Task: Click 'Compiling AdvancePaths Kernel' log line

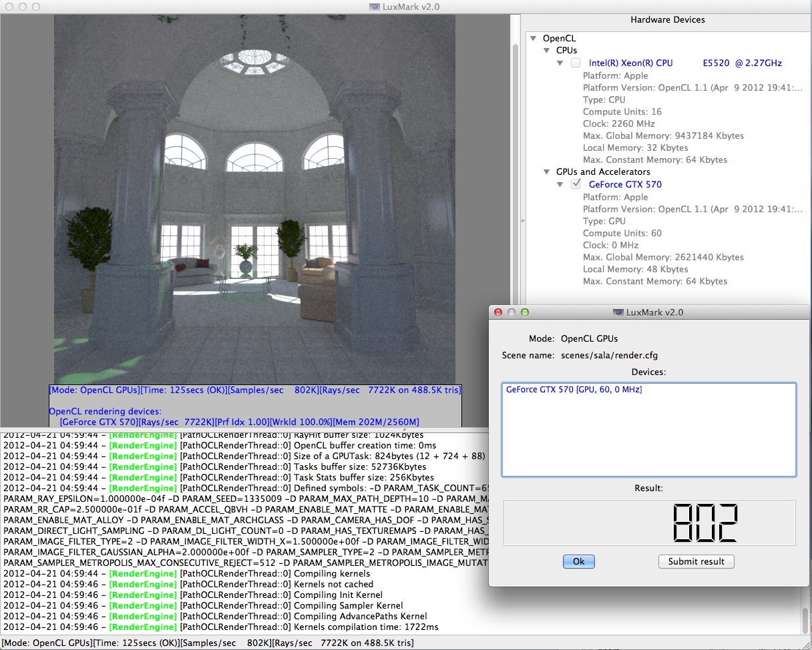Action: pos(215,616)
